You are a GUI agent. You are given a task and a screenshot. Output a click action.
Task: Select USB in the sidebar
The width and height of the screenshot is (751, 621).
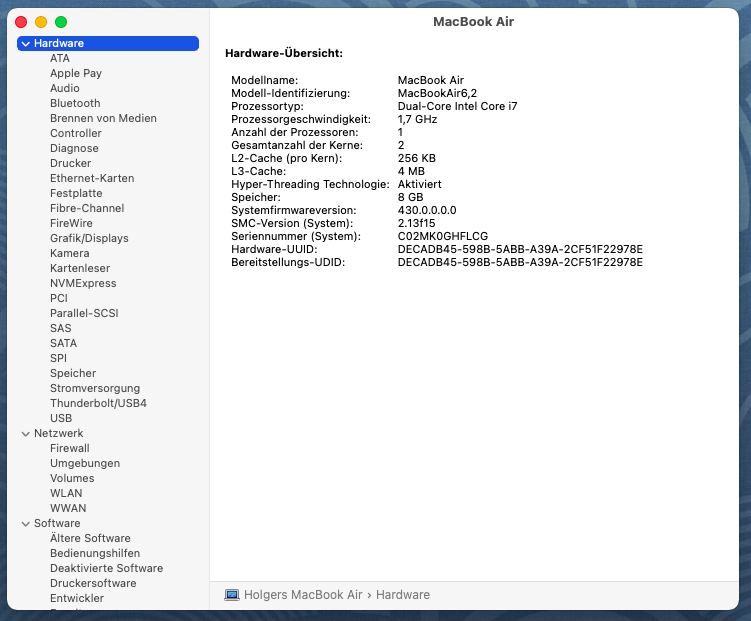pyautogui.click(x=61, y=418)
